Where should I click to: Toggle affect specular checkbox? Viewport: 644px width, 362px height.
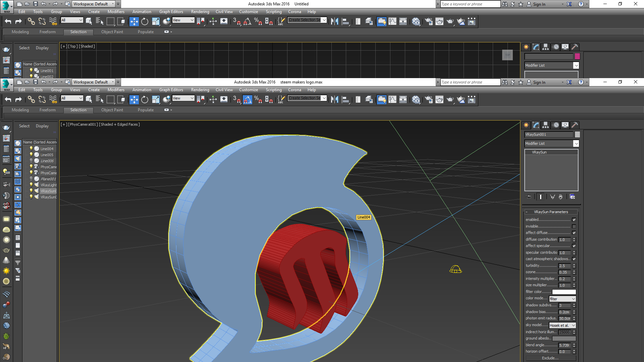pyautogui.click(x=574, y=246)
